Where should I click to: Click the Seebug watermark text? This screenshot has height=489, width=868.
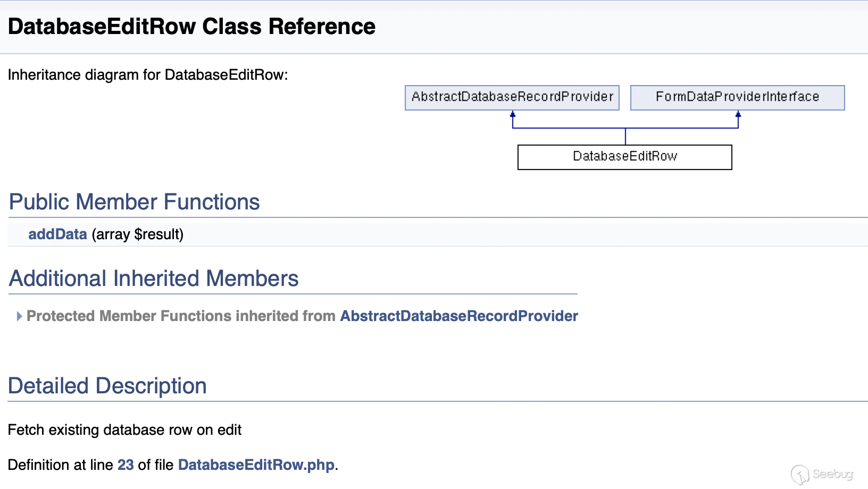click(x=833, y=474)
